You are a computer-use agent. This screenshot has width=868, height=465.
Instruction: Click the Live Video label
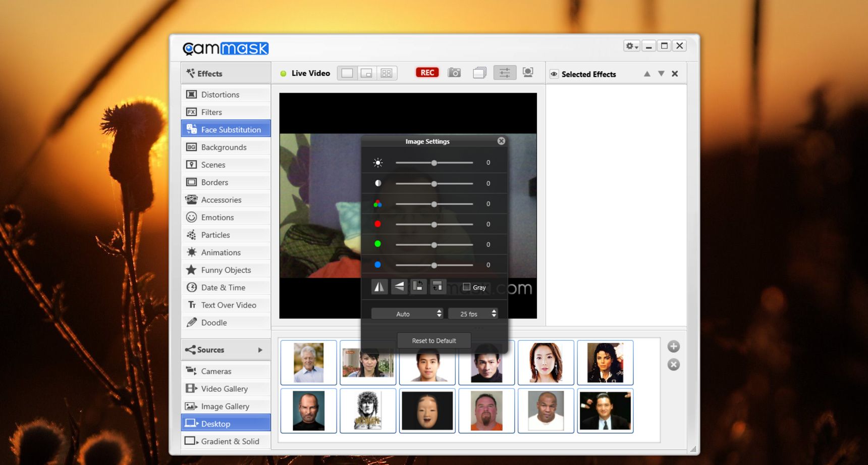[310, 73]
